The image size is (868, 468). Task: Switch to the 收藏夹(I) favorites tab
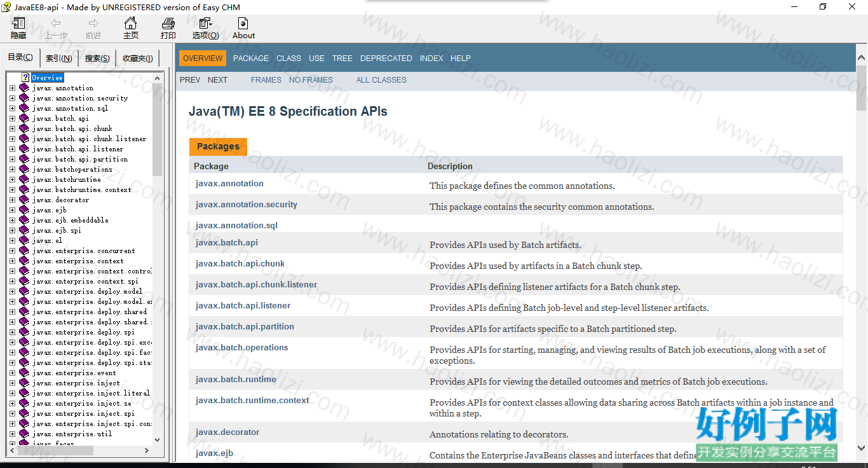(138, 59)
